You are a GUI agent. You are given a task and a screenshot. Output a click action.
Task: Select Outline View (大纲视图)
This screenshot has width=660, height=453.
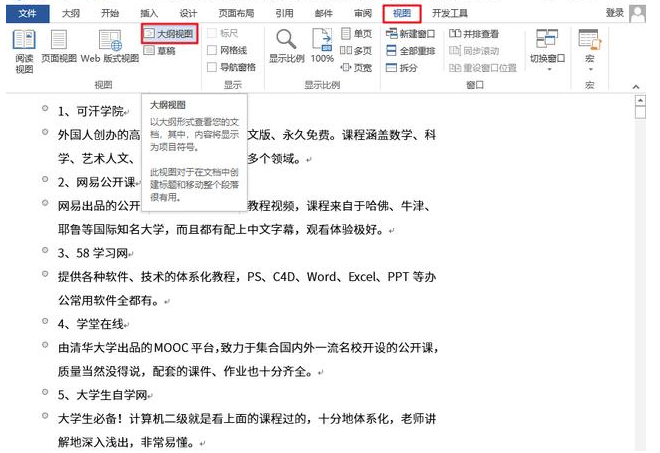click(x=170, y=34)
